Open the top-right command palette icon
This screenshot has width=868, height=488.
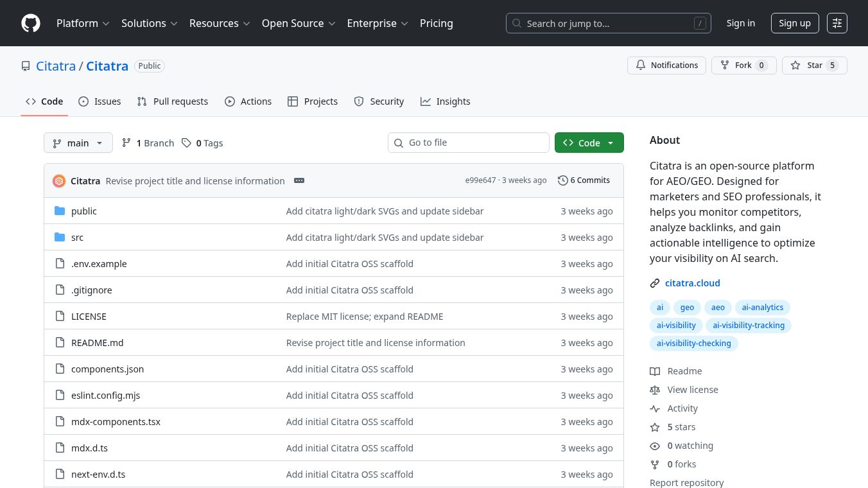[837, 23]
